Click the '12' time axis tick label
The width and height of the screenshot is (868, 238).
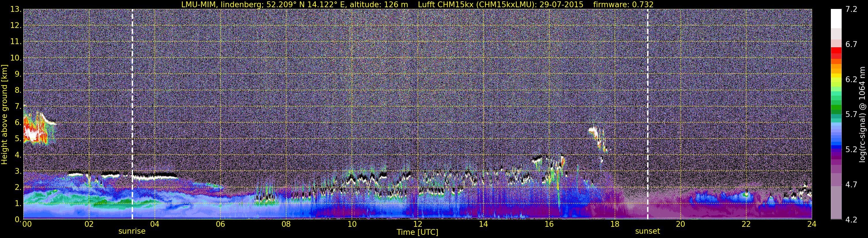(x=417, y=224)
